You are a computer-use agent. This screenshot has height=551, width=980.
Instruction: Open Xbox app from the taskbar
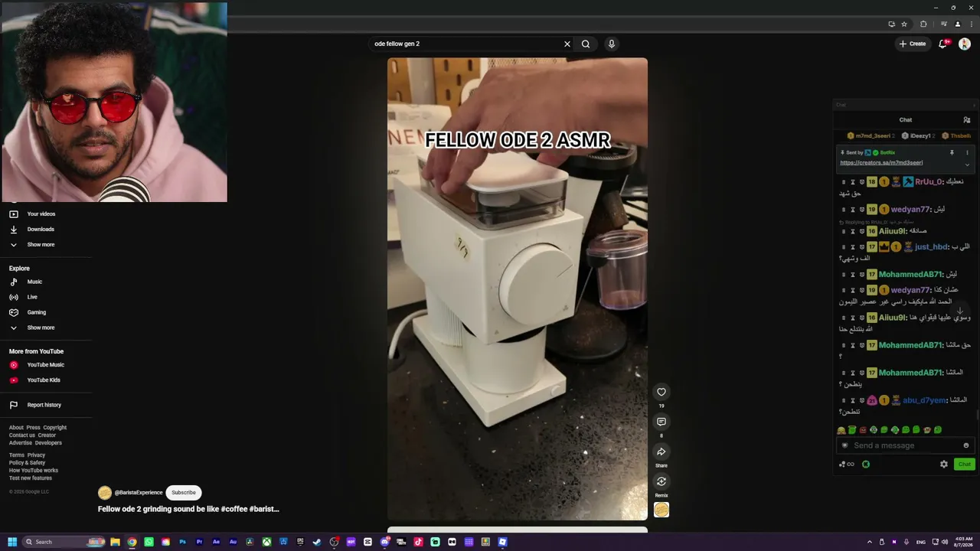pyautogui.click(x=266, y=542)
